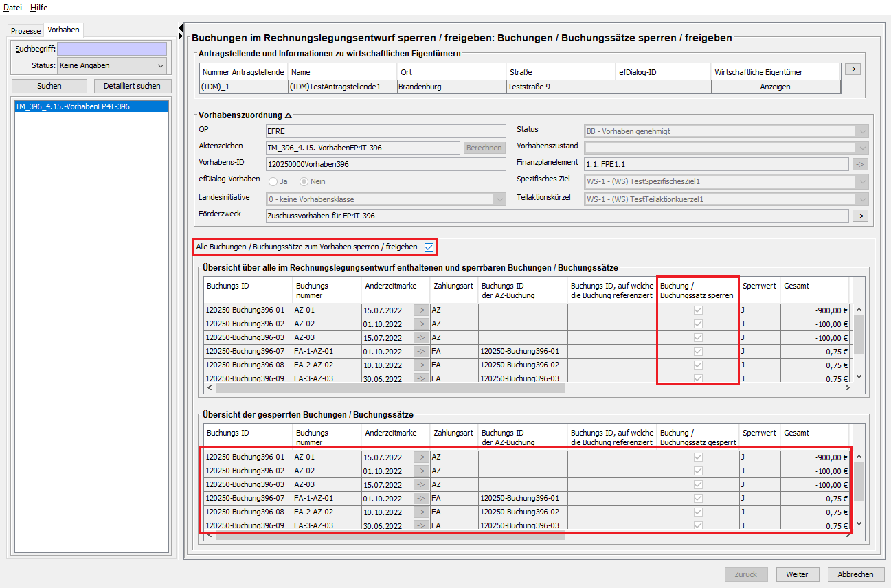
Task: Toggle 'Alle Buchungen / Buchungssätze sperren' checkbox
Action: 429,247
